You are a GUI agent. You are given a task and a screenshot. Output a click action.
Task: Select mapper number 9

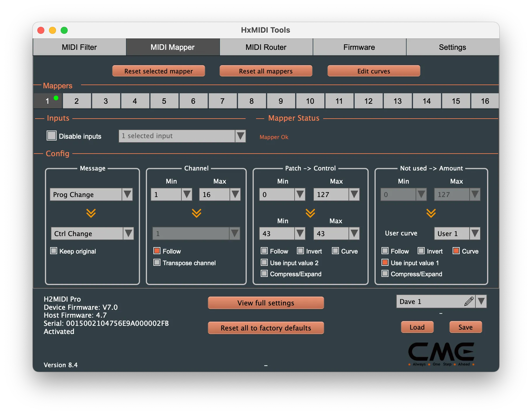(281, 101)
